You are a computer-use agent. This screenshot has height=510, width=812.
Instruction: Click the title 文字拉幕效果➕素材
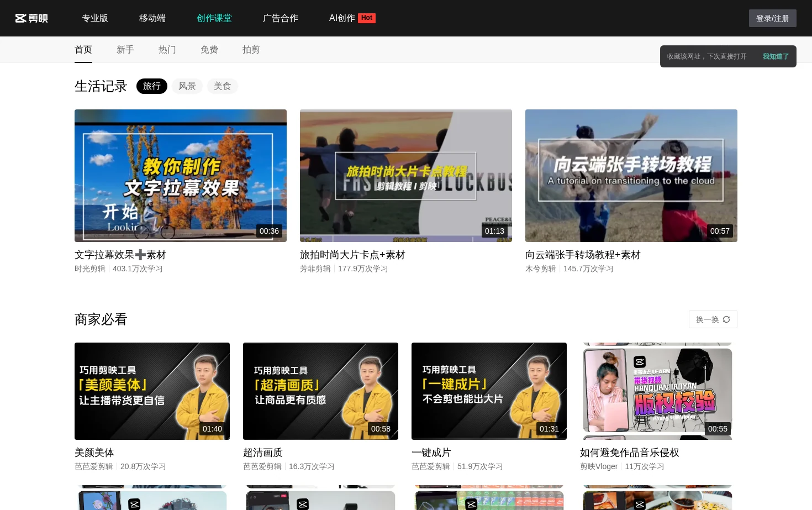(120, 255)
